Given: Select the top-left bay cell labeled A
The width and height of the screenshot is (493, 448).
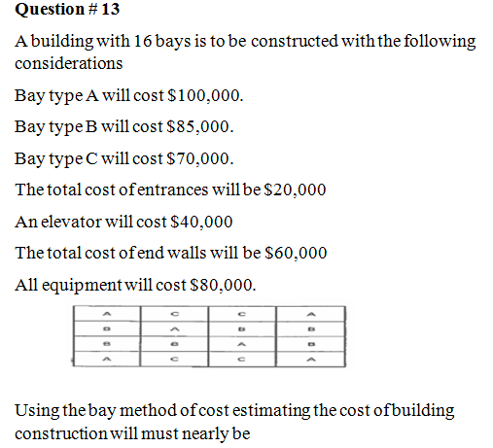Looking at the screenshot, I should pos(107,314).
